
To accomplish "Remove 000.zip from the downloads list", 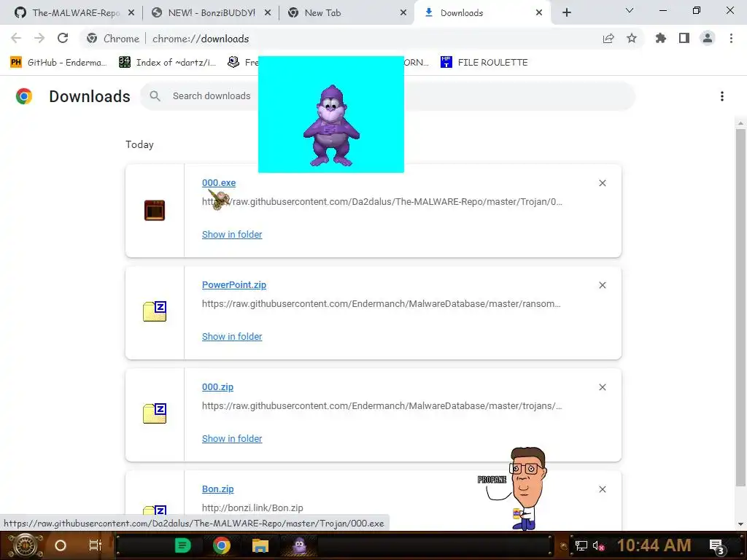I will click(602, 387).
